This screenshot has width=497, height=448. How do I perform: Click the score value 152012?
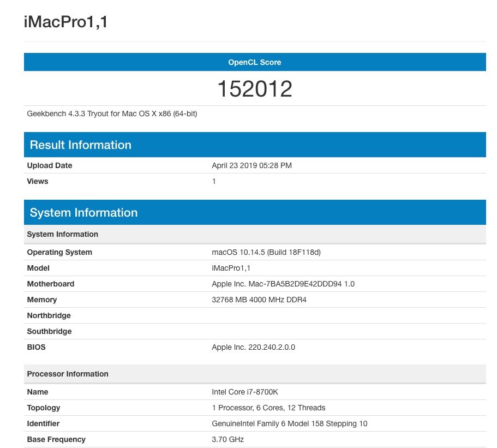[255, 89]
